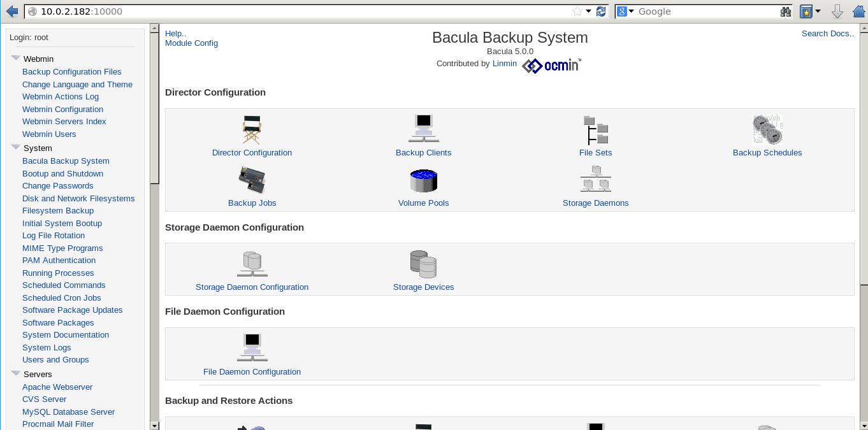Image resolution: width=868 pixels, height=430 pixels.
Task: Open the Volume Pools cylinder icon
Action: point(423,180)
